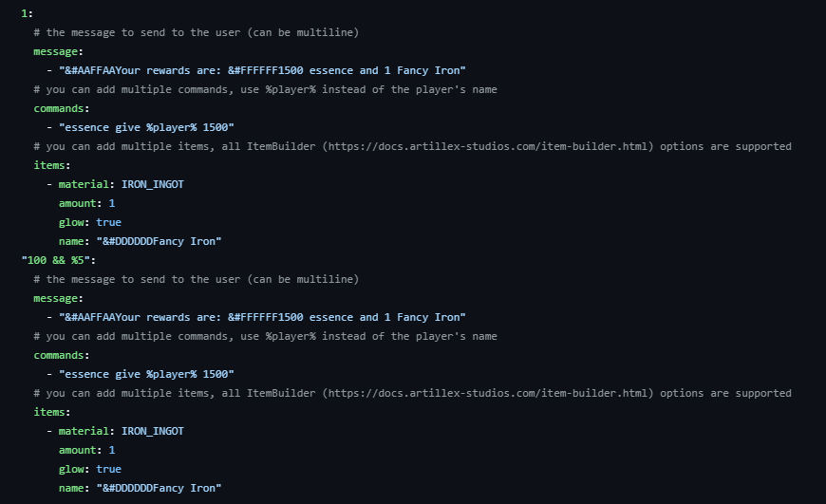
Task: Click the top-level key "1:"
Action: pyautogui.click(x=27, y=13)
